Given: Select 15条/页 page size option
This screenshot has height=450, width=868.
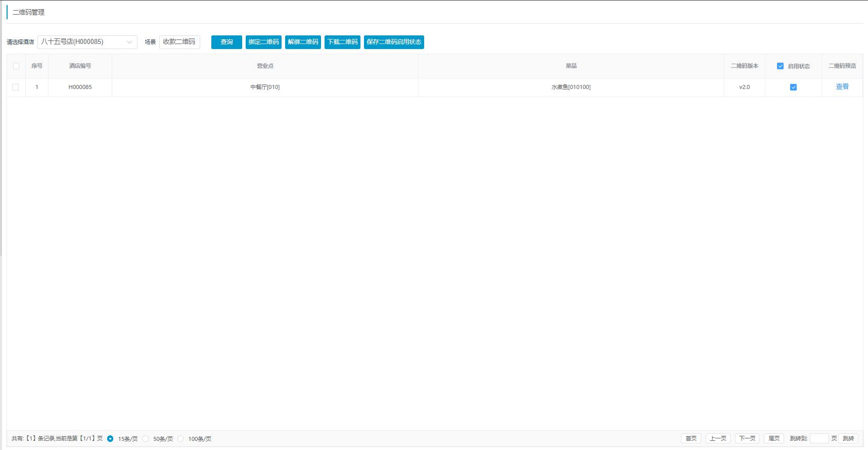Looking at the screenshot, I should [x=110, y=438].
